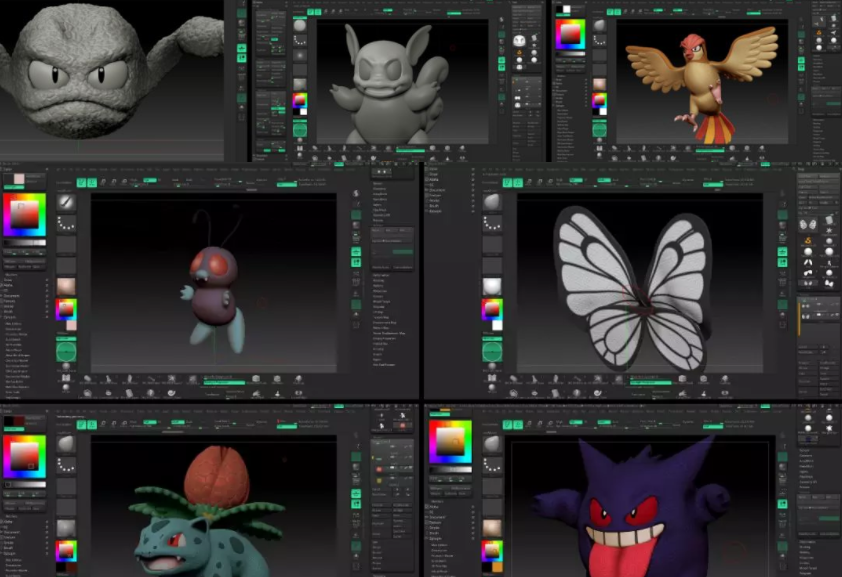Expand the Zplugin menu in the wings window

(435, 211)
